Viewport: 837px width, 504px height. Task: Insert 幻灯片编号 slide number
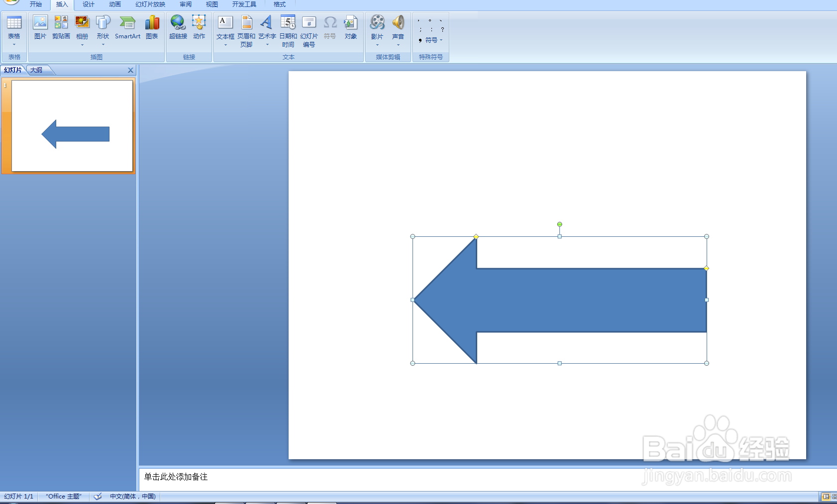coord(309,22)
